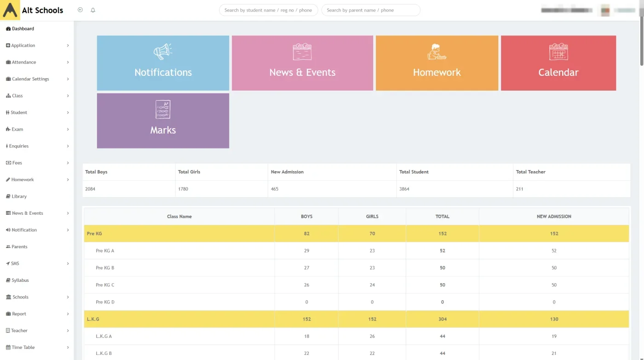Click the Pre KG class group row
Screen dimensions: 644x360
pyautogui.click(x=356, y=234)
